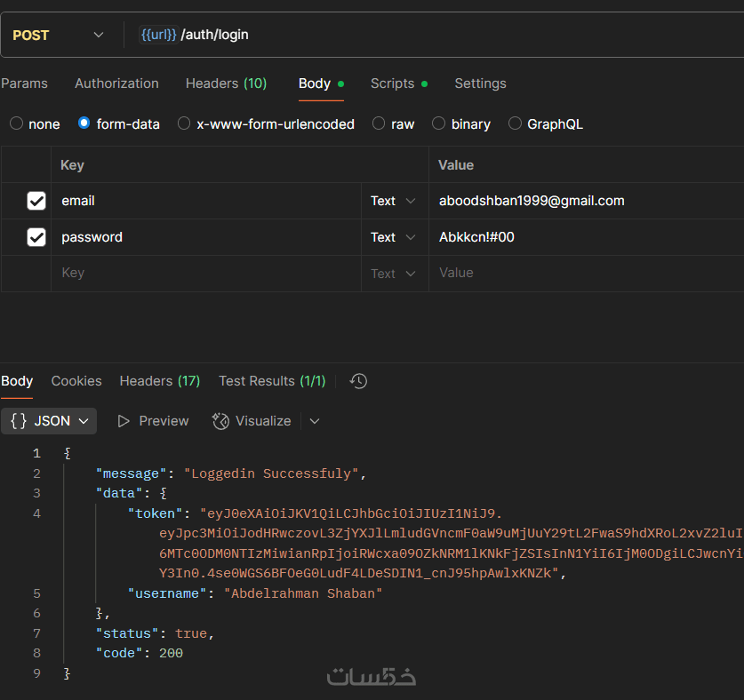
Task: Click the Preview play icon
Action: (124, 421)
